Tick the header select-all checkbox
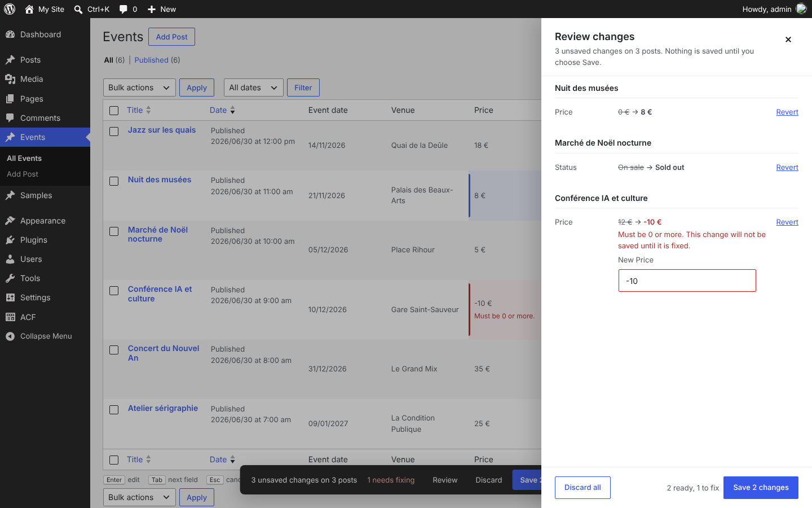This screenshot has width=812, height=508. (x=114, y=111)
